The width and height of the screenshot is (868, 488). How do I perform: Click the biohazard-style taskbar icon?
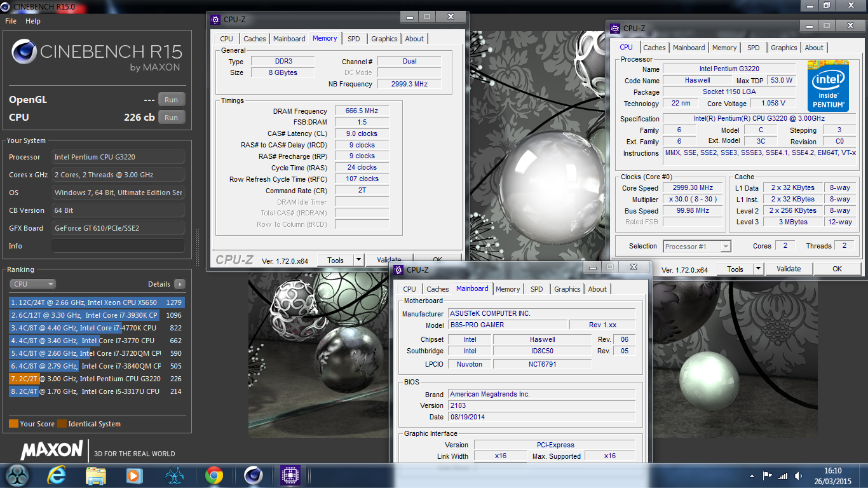pos(174,475)
